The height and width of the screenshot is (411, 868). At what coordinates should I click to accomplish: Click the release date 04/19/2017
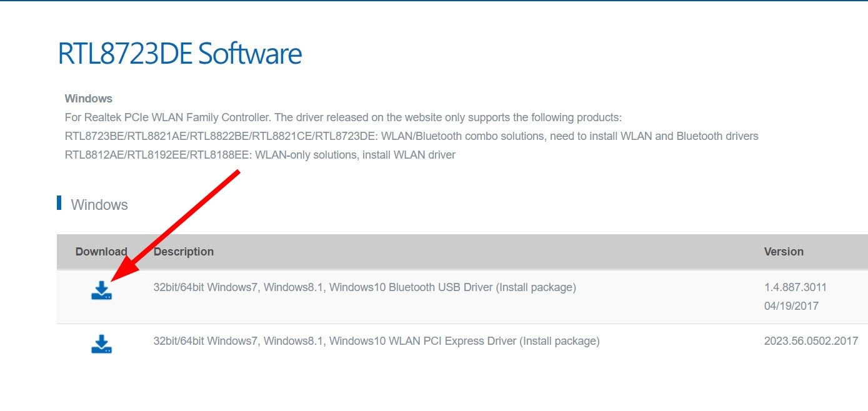[791, 306]
